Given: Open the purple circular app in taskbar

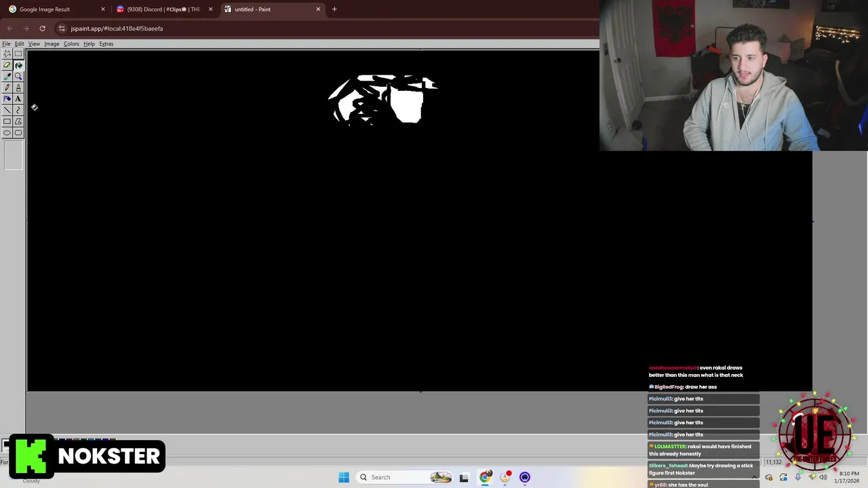Looking at the screenshot, I should point(525,477).
